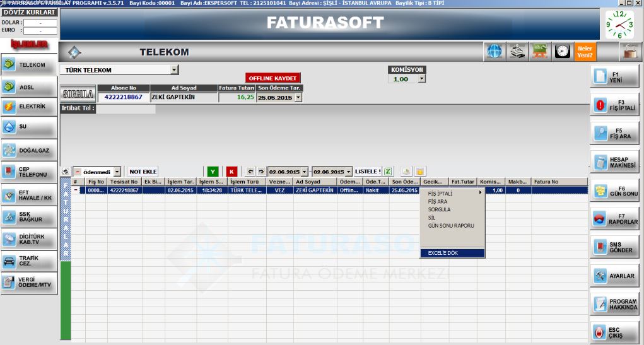Click the İrtibat Tel input field
Screen dimensions: 644x345
pyautogui.click(x=126, y=109)
